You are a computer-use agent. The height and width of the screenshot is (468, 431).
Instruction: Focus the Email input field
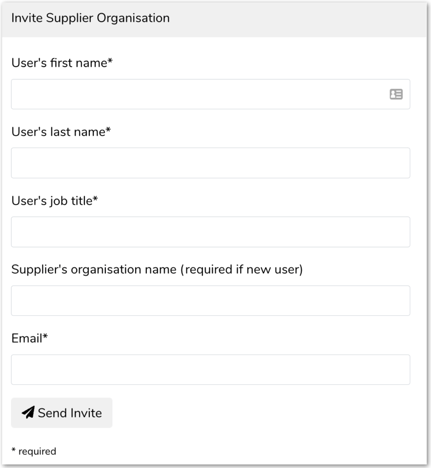pos(211,370)
